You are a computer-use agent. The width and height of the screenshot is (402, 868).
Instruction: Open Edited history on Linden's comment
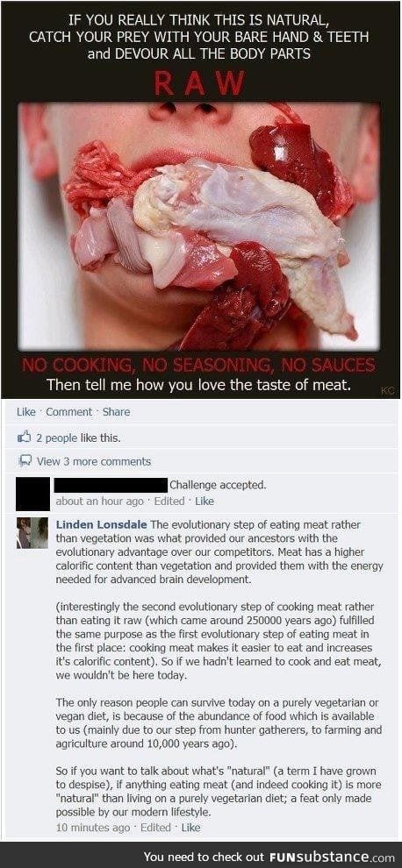[x=155, y=828]
